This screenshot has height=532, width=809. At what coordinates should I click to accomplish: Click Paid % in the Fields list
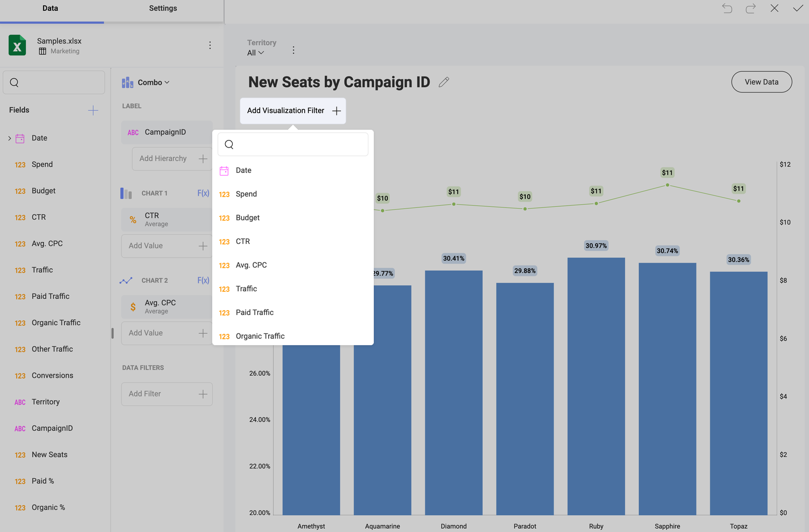click(43, 481)
